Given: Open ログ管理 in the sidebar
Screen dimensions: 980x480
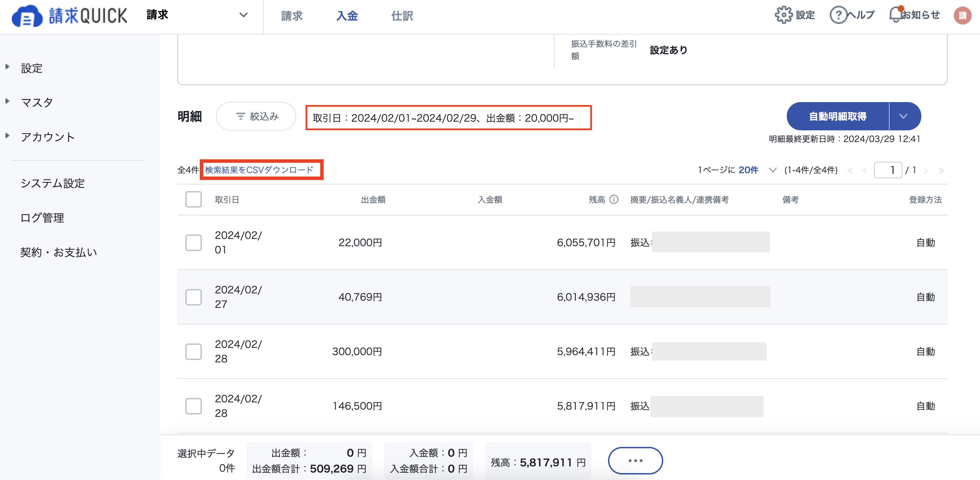Looking at the screenshot, I should (x=42, y=218).
